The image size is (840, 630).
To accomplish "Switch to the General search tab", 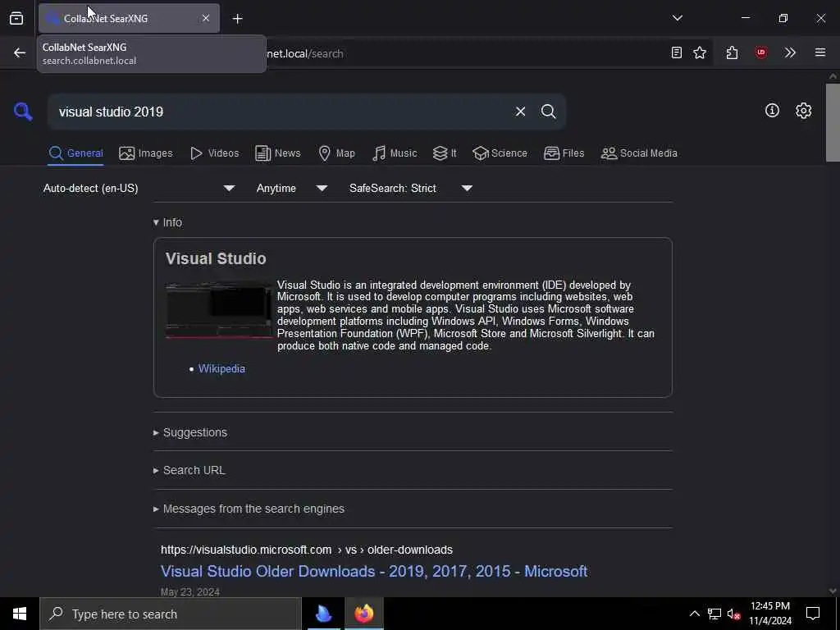I will coord(75,153).
